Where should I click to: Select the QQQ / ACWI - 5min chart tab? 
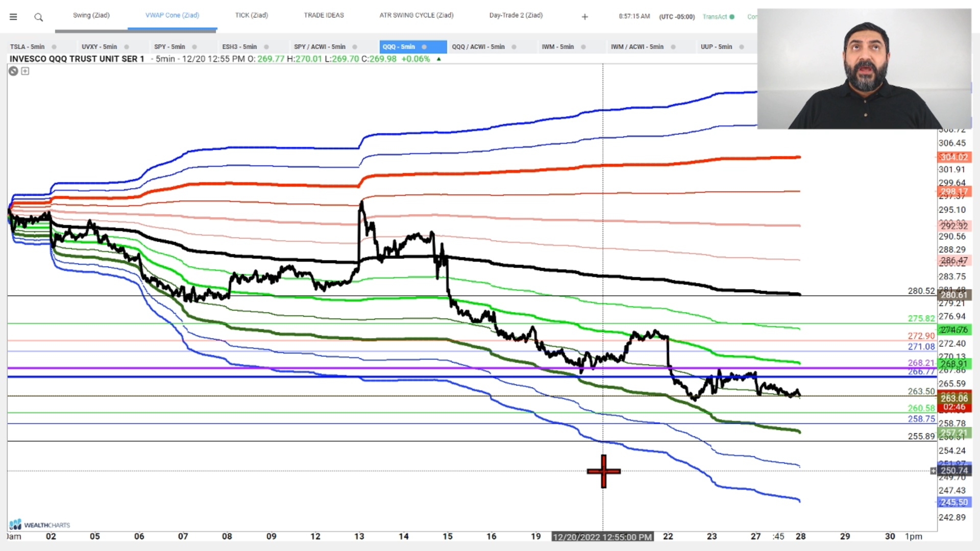tap(478, 47)
